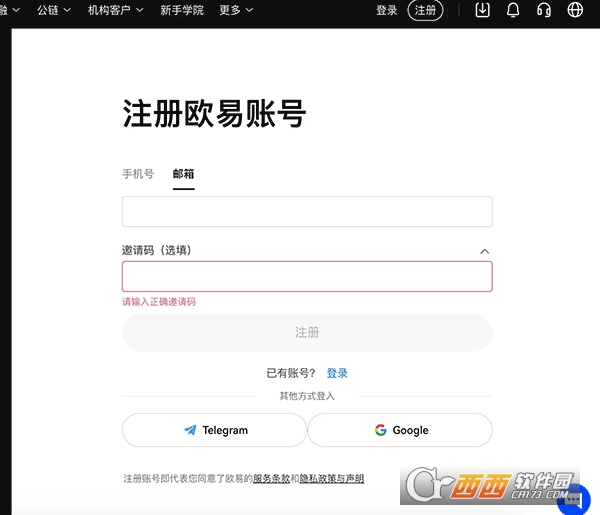
Task: Sign in with the Google button
Action: pyautogui.click(x=400, y=430)
